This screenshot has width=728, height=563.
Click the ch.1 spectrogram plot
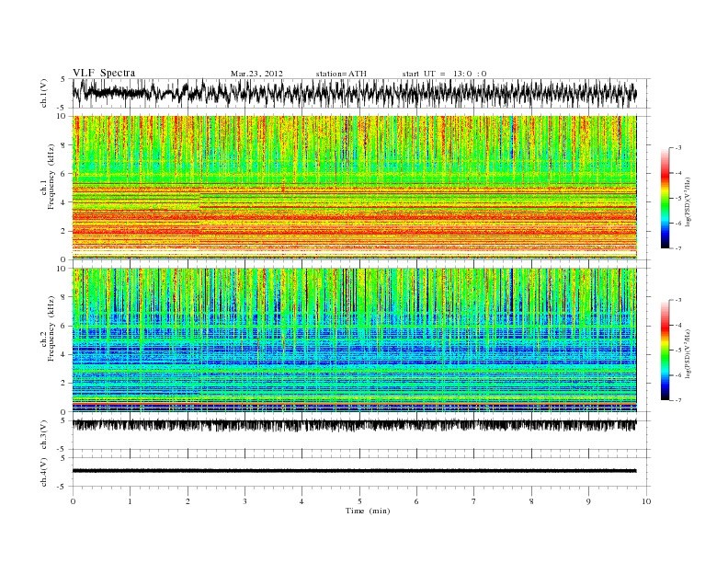point(355,188)
